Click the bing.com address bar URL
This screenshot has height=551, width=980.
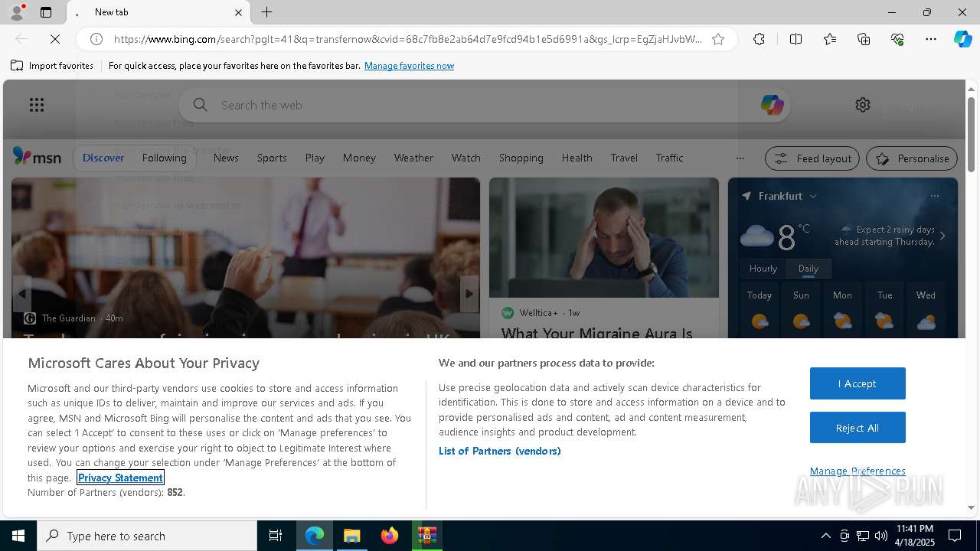[x=407, y=39]
